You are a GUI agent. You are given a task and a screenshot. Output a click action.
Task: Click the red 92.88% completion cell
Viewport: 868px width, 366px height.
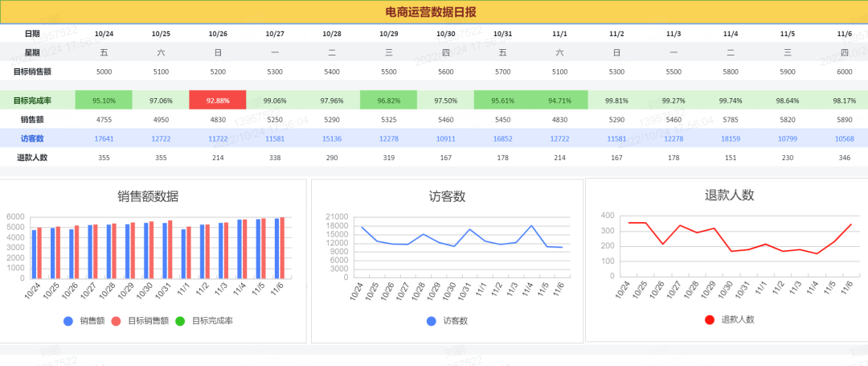pyautogui.click(x=218, y=101)
